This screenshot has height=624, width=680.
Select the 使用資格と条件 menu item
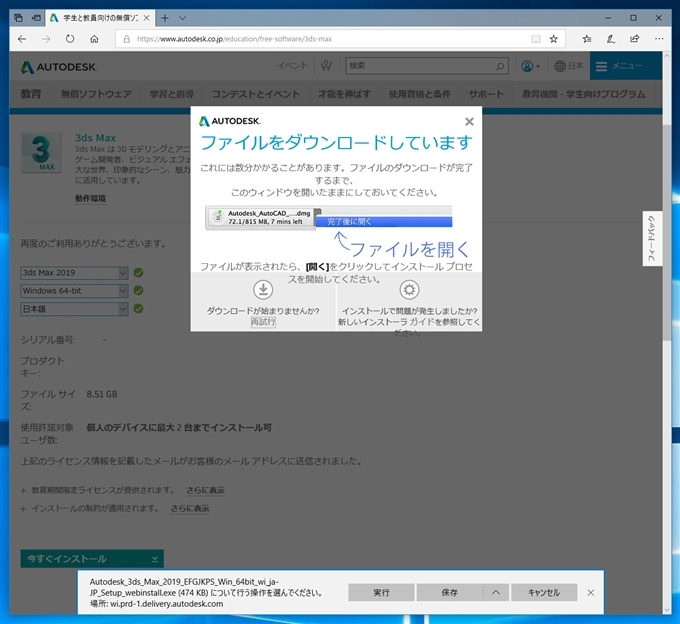coord(420,94)
